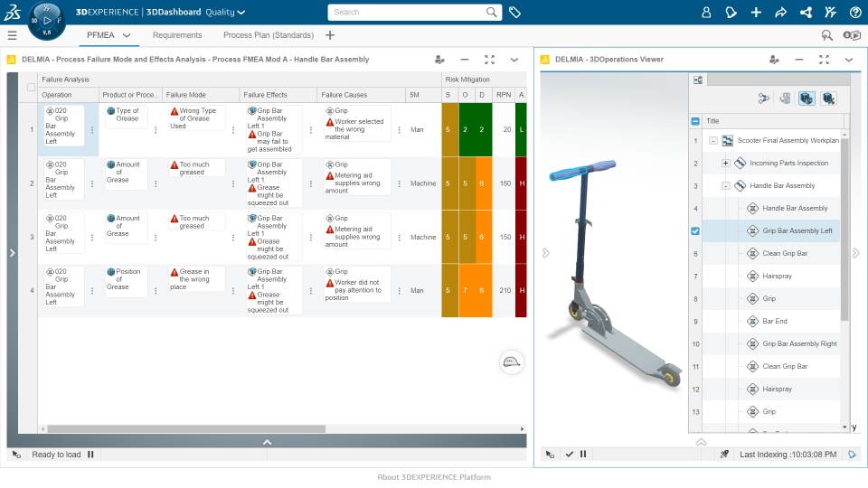The height and width of the screenshot is (488, 868).
Task: Open the PFMEA tab dropdown chevron
Action: click(x=127, y=35)
